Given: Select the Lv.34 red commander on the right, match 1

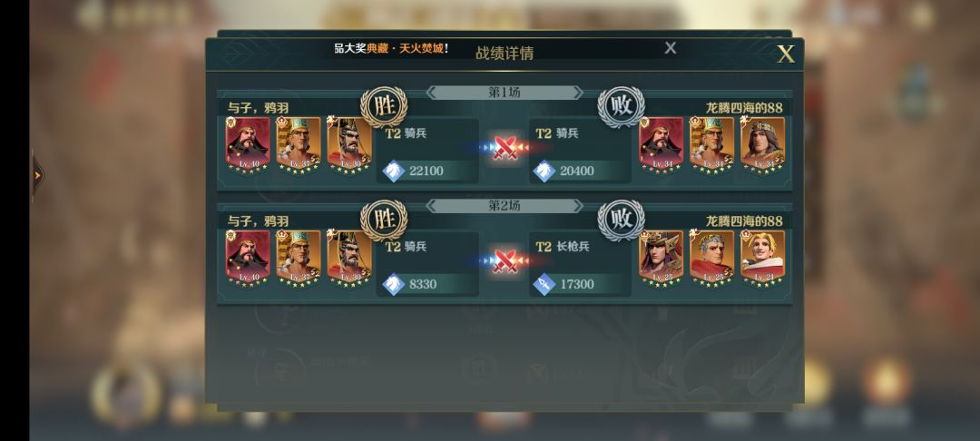Looking at the screenshot, I should tap(661, 145).
